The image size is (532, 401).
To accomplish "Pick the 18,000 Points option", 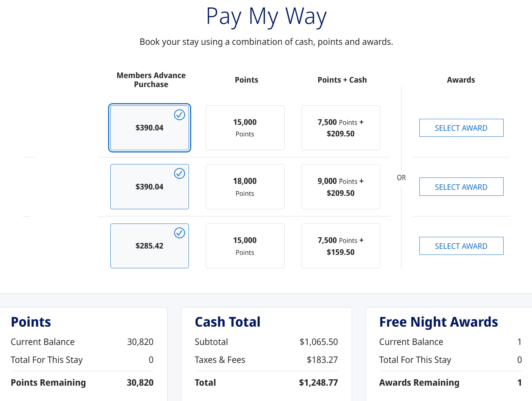I will click(245, 186).
